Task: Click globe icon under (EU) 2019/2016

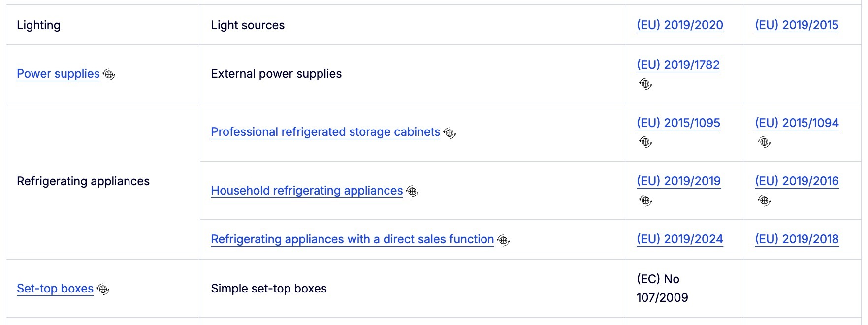Action: tap(764, 200)
